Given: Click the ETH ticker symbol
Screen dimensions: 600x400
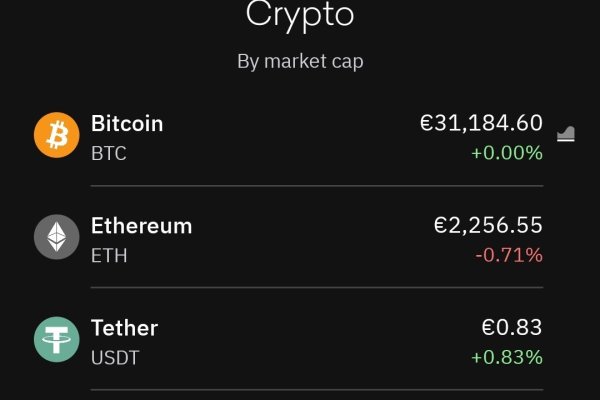Looking at the screenshot, I should coord(109,256).
